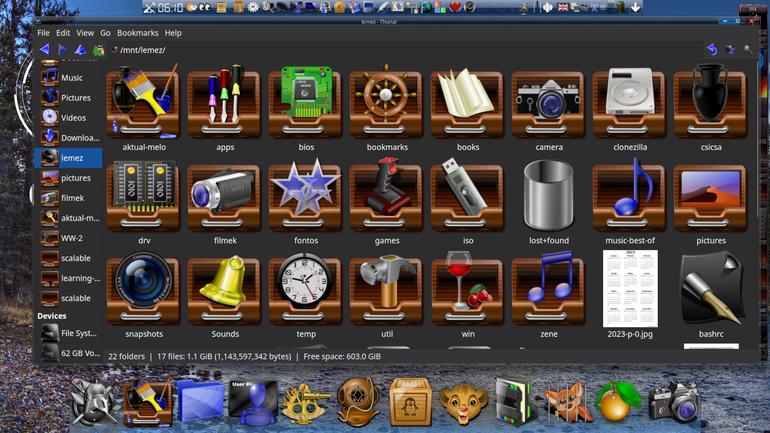
Task: Select WW-2 bookmark in the sidebar
Action: (x=69, y=238)
